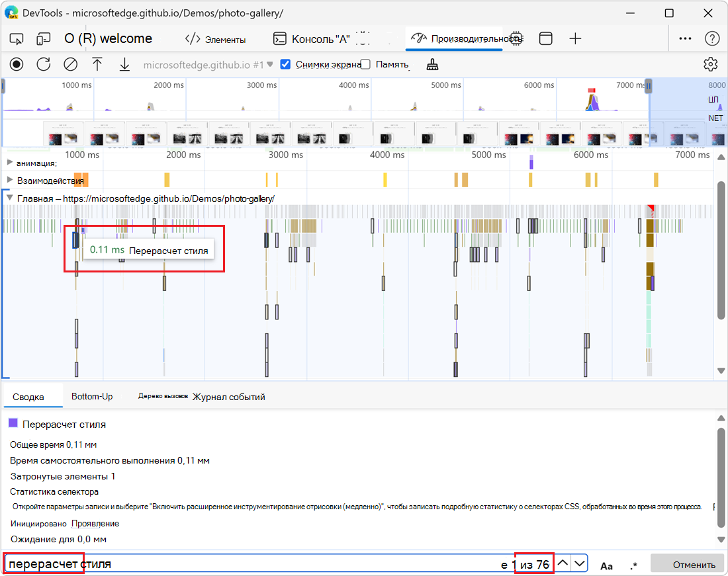728x576 pixels.
Task: Click the Общее время 0,11 мм line
Action: (54, 445)
